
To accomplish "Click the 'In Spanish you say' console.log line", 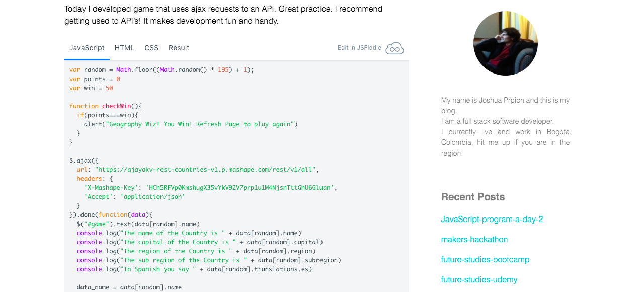I will (x=194, y=269).
